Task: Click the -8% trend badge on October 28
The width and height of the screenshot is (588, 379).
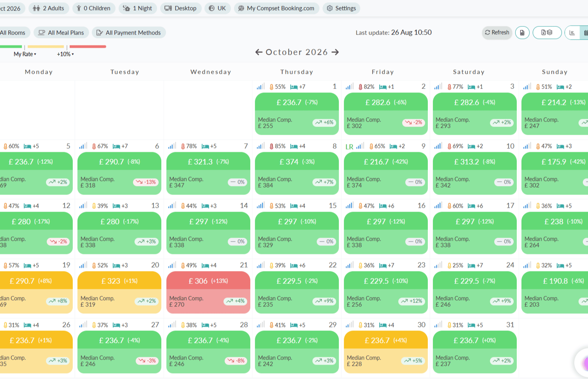Action: click(x=236, y=361)
